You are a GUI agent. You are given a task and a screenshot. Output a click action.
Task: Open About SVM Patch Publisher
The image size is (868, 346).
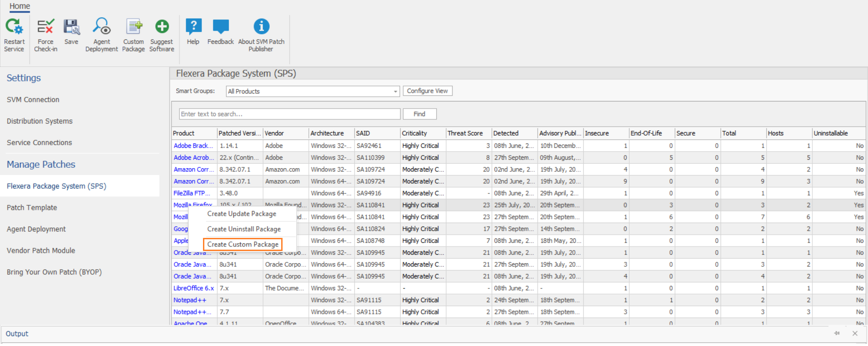[x=261, y=27]
